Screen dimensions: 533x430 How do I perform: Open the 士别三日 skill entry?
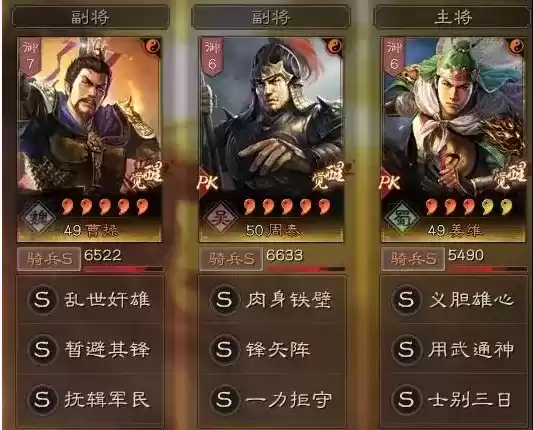point(454,399)
